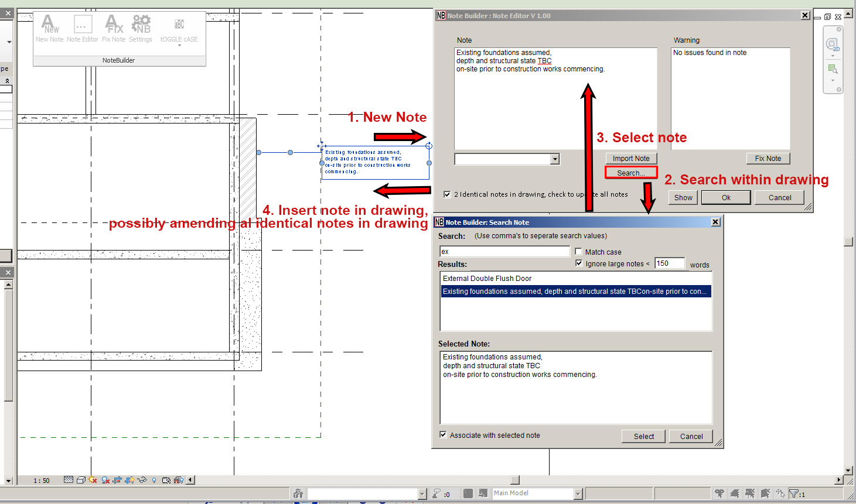856x504 pixels.
Task: Open the dropdown below the Note box
Action: coord(555,159)
